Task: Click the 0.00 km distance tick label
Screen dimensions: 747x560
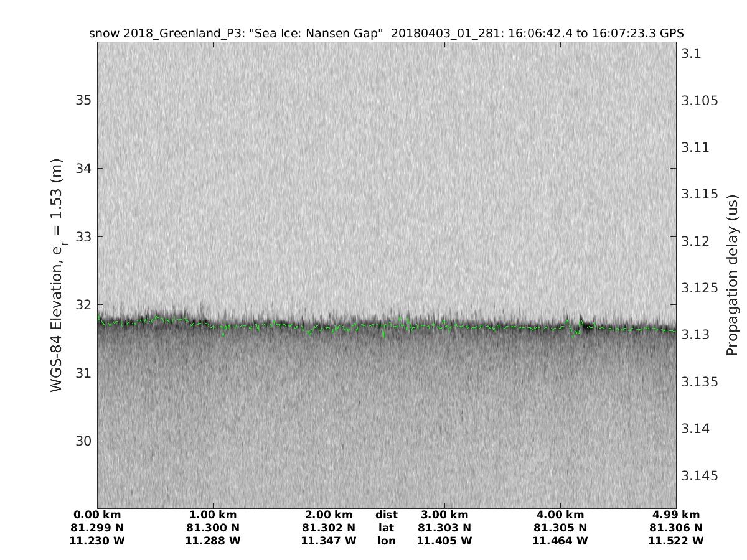Action: click(x=98, y=515)
